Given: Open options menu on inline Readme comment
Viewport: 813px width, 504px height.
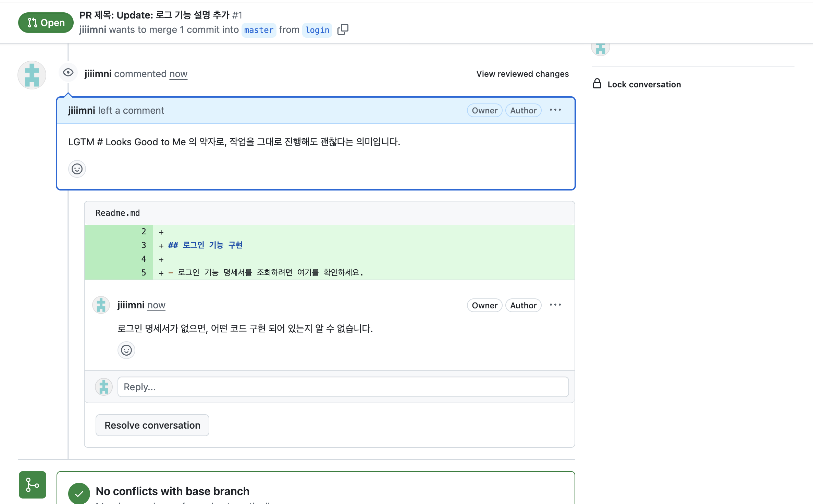Looking at the screenshot, I should (555, 305).
